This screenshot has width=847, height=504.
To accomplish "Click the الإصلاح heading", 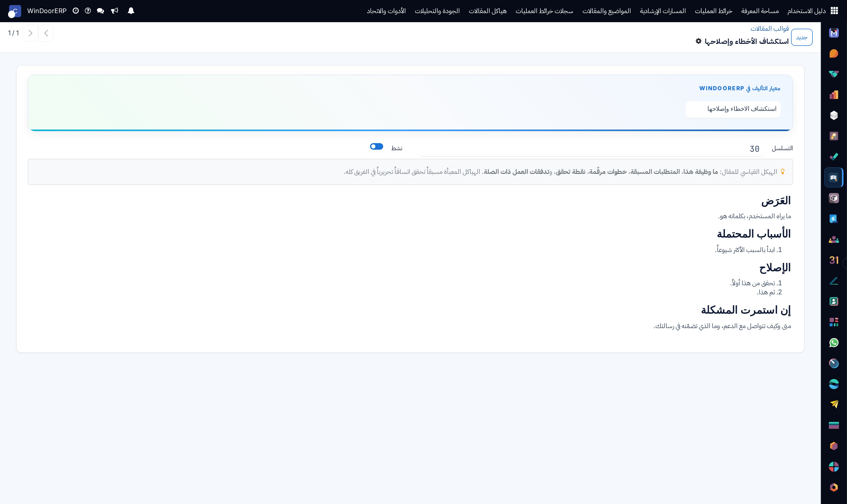I will pos(775,268).
